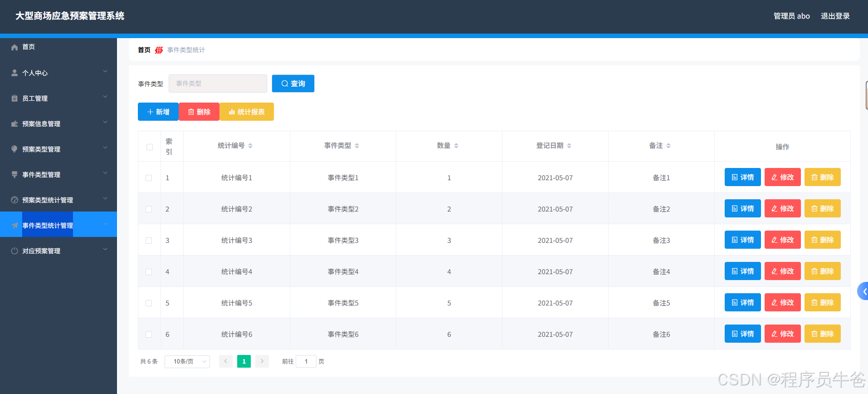Open the 预案信息管理 sidebar menu
The width and height of the screenshot is (868, 394).
[59, 123]
